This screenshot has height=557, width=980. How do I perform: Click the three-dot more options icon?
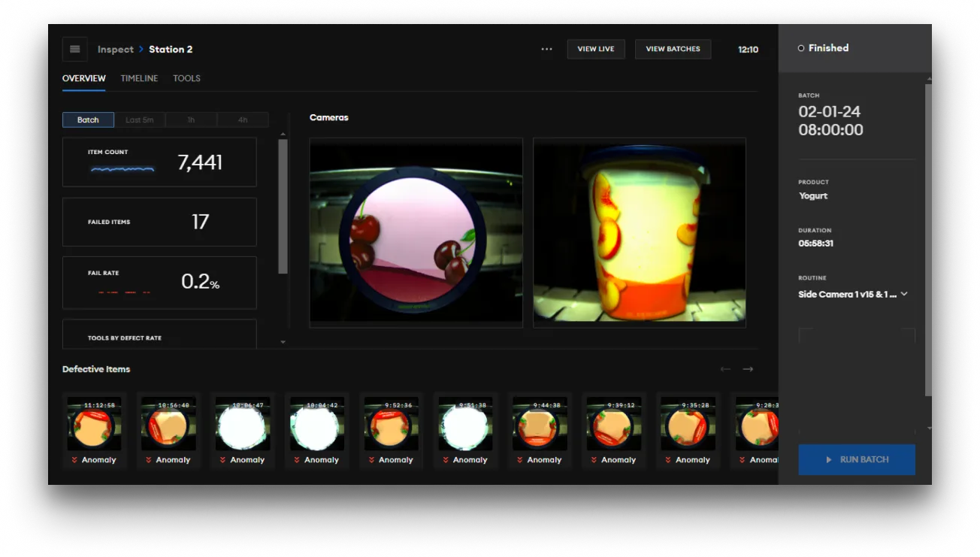coord(546,50)
